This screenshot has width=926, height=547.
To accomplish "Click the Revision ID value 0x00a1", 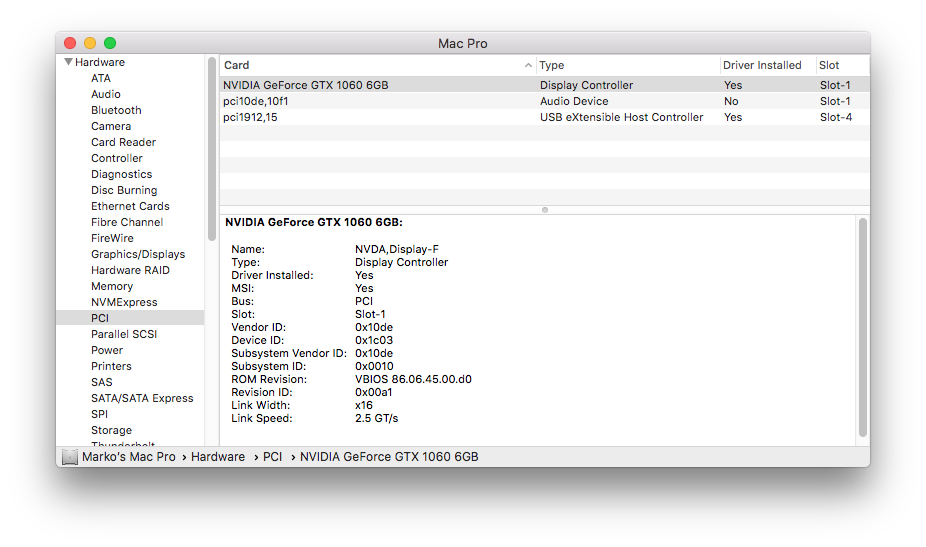I will (x=374, y=392).
